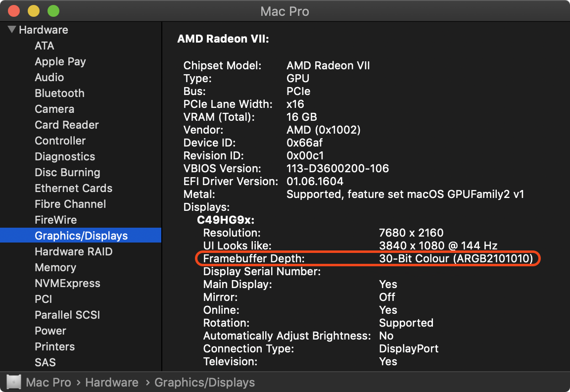Click the VRAM value 16 GB
This screenshot has width=570, height=392.
coord(302,117)
